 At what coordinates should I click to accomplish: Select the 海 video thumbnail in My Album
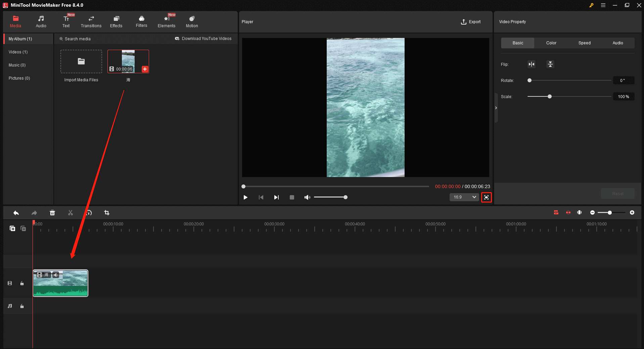pos(128,61)
